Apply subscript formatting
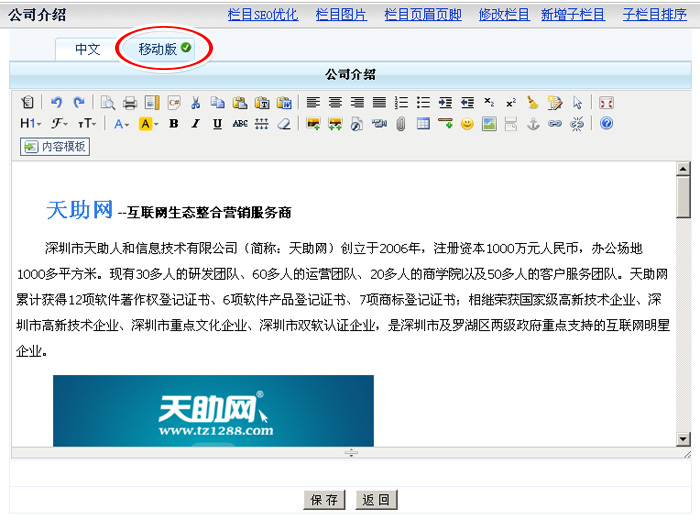Screen dimensions: 700x520 coord(489,103)
